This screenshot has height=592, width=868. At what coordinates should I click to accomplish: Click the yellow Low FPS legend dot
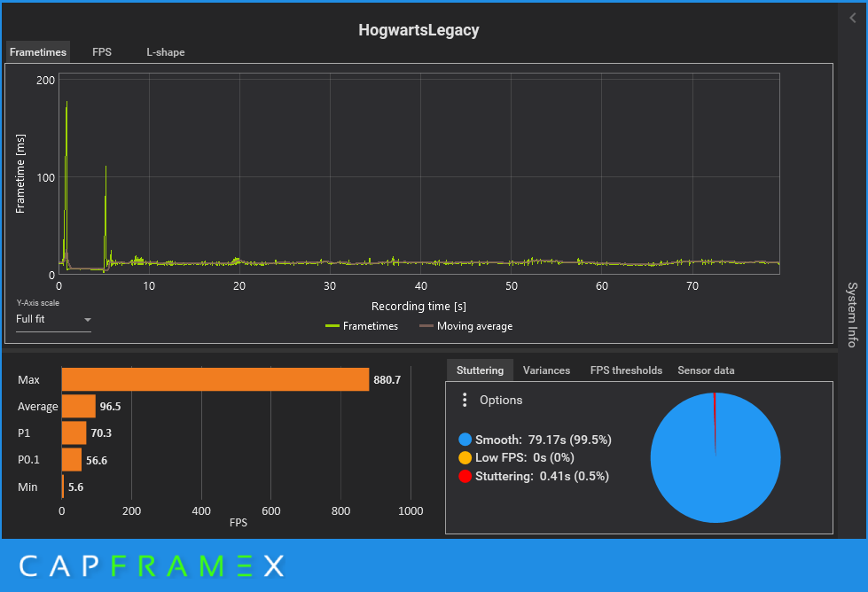(x=465, y=457)
